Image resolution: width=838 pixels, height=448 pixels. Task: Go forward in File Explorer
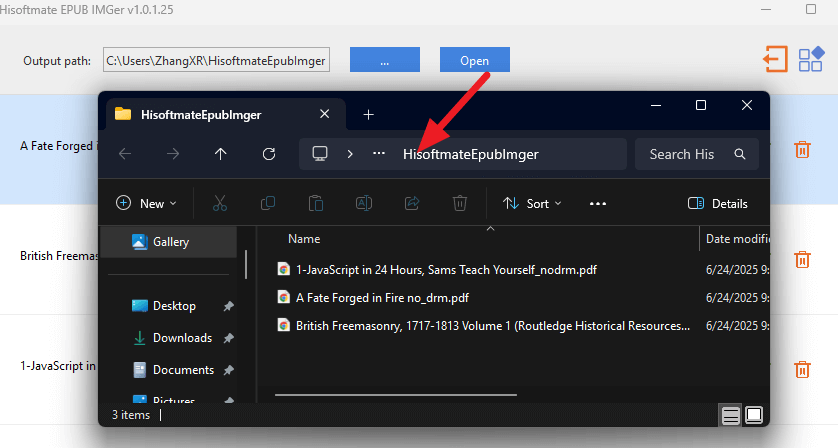[x=173, y=154]
